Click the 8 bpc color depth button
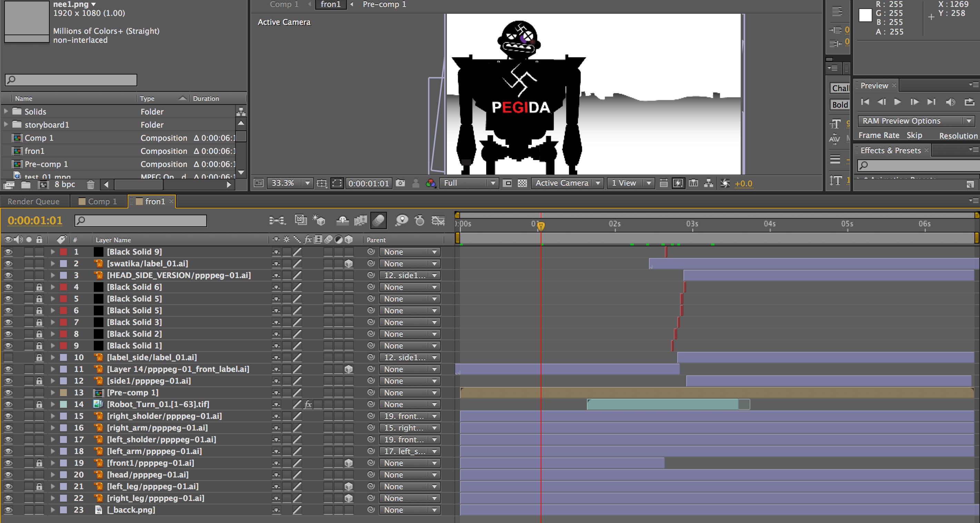The width and height of the screenshot is (980, 523). [x=65, y=185]
